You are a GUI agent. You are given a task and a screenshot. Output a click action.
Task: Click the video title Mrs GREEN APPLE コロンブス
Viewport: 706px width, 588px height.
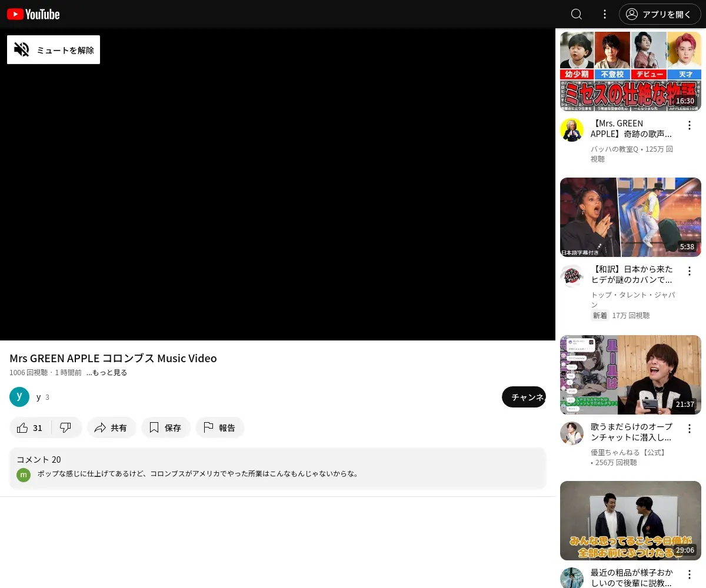[x=113, y=358]
